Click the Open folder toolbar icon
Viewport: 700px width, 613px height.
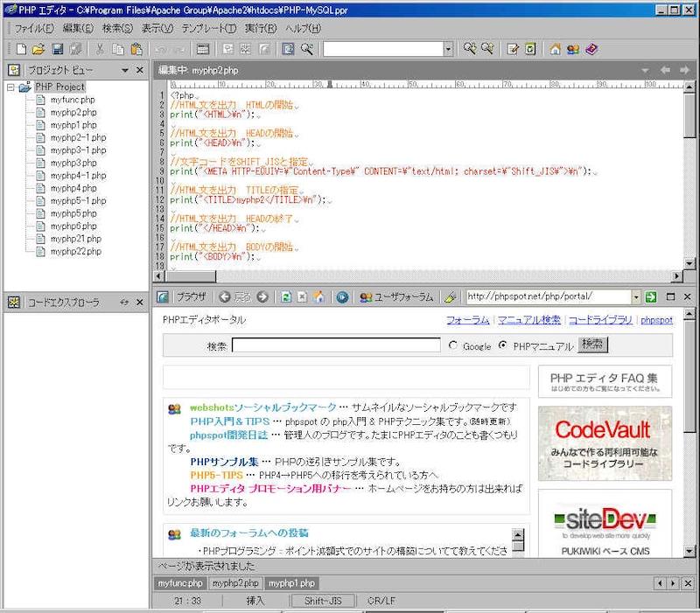[x=38, y=49]
